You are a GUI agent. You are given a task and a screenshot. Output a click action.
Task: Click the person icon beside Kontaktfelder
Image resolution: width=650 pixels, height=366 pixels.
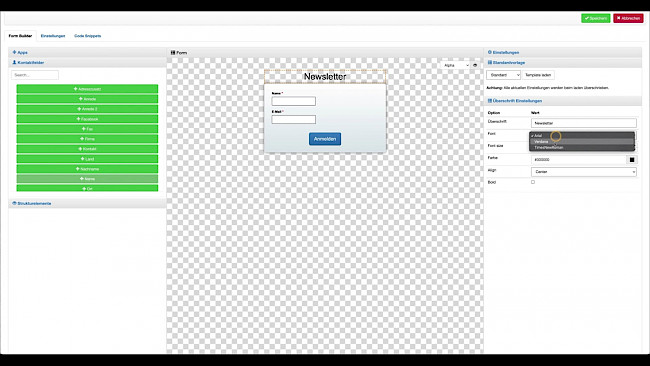[15, 62]
